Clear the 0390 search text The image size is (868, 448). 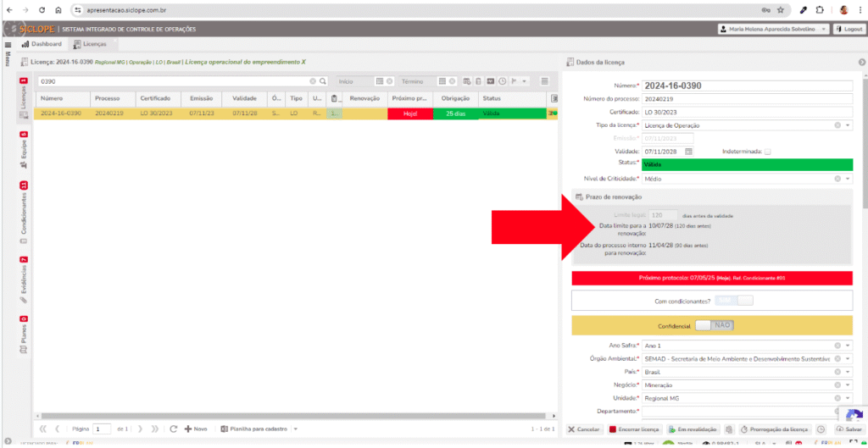pos(313,81)
